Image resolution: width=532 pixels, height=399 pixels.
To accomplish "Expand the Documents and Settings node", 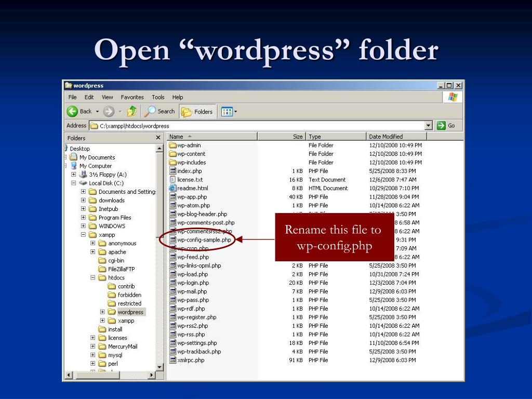I will [83, 192].
